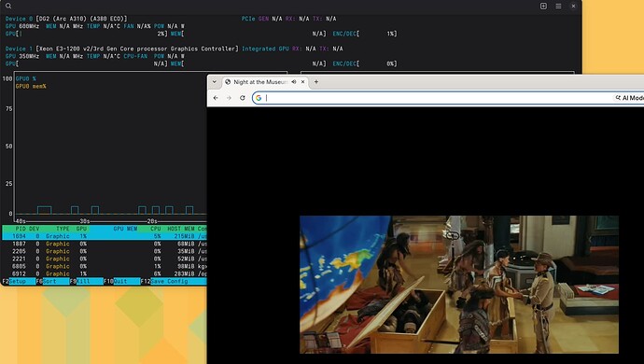644x364 pixels.
Task: Close the Night at the Museum tab
Action: coord(303,82)
